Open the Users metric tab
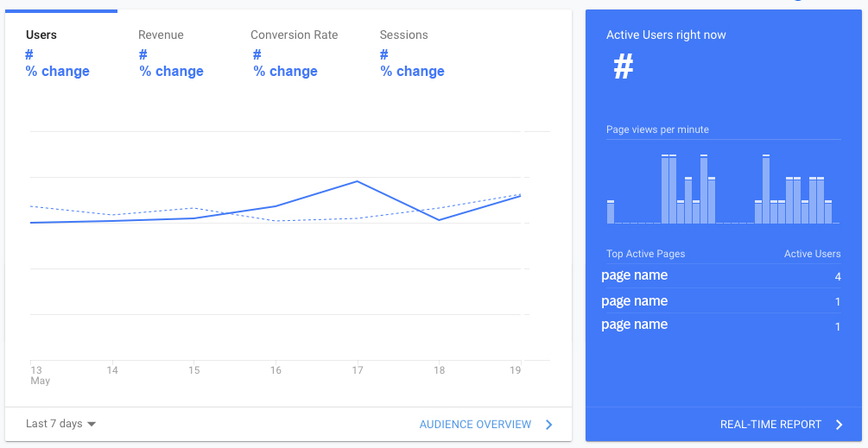The width and height of the screenshot is (868, 448). [x=41, y=35]
